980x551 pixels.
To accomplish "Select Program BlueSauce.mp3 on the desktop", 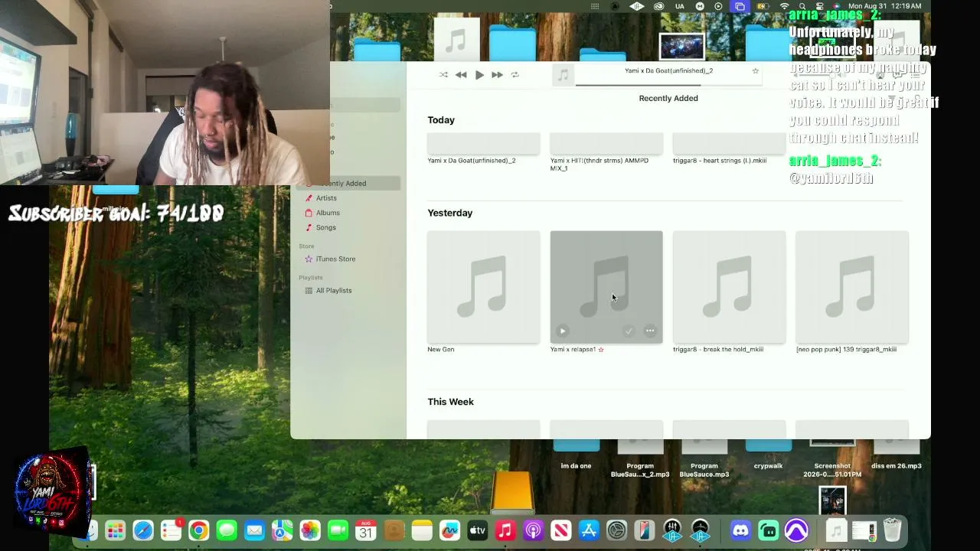I will pos(704,458).
